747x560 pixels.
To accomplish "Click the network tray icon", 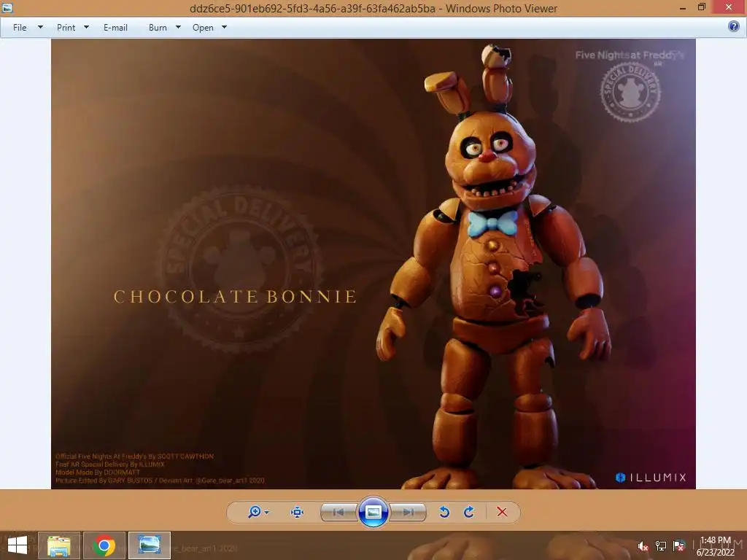I will tap(661, 546).
